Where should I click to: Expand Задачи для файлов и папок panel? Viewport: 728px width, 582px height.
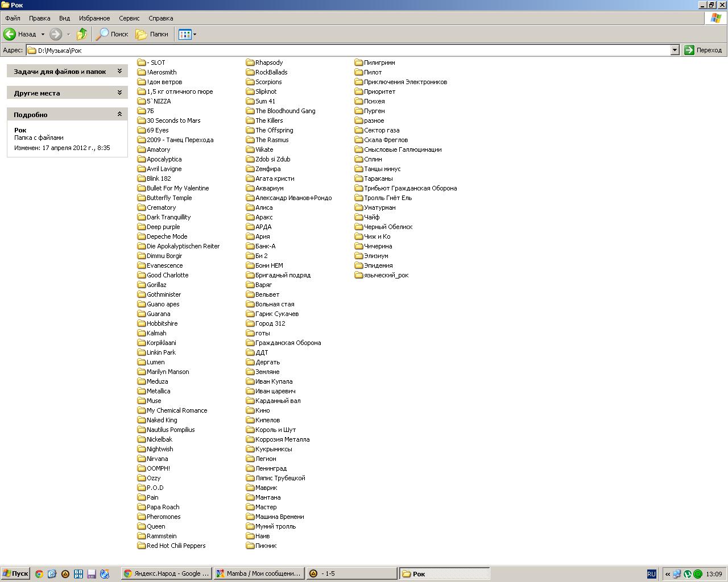[119, 71]
